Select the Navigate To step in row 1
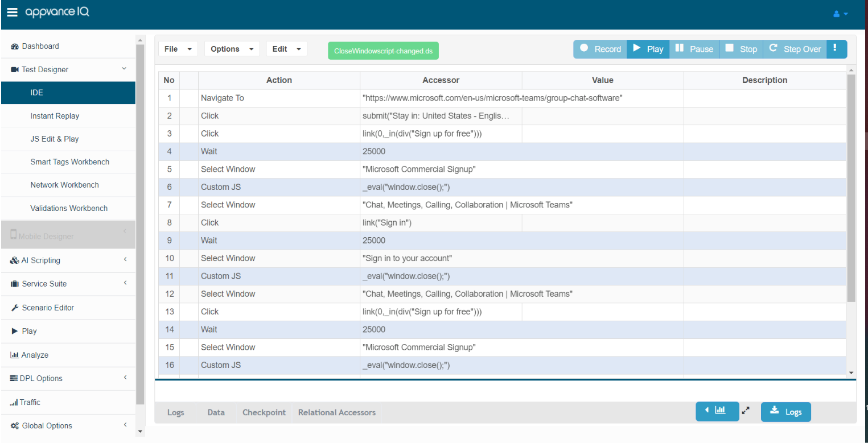868x443 pixels. 279,98
